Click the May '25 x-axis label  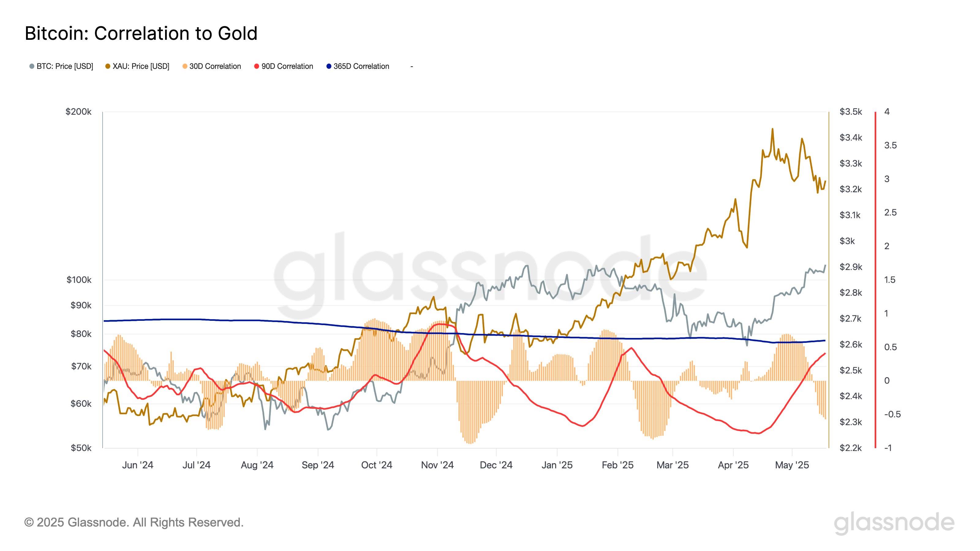tap(792, 465)
